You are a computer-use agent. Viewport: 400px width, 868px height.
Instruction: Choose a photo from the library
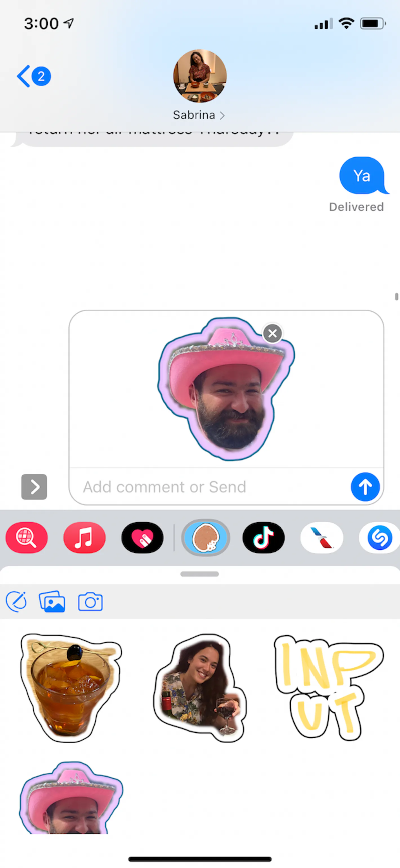point(52,601)
